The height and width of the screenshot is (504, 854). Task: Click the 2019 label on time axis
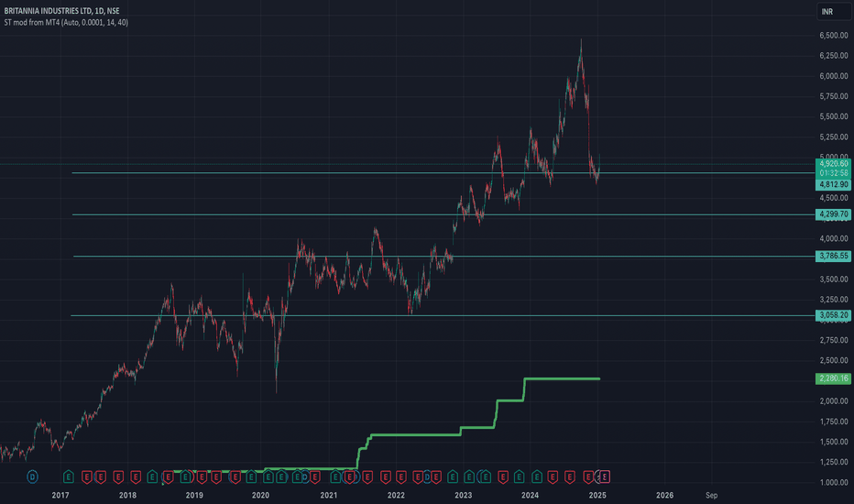[194, 495]
